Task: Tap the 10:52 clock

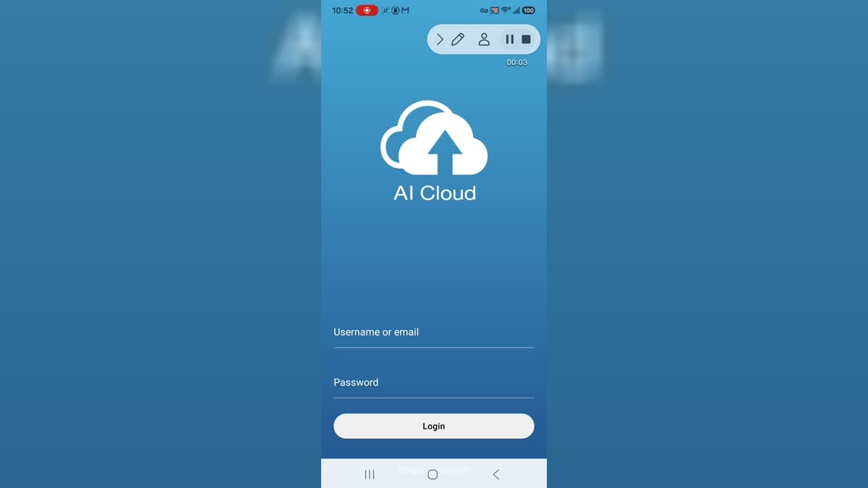Action: (342, 10)
